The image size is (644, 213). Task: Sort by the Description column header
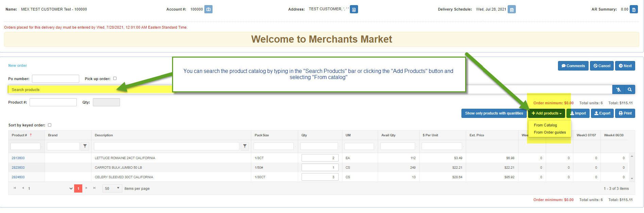tap(104, 135)
